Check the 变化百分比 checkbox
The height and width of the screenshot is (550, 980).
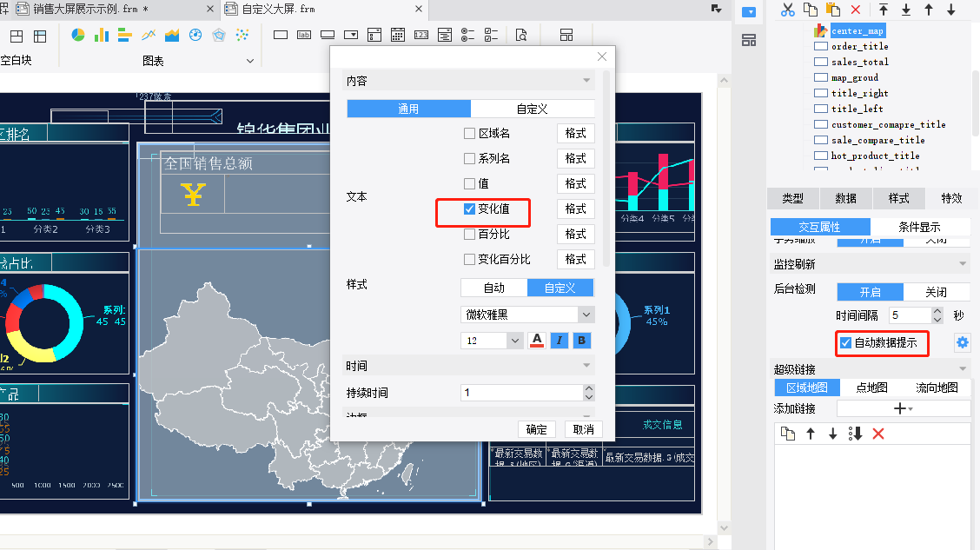pyautogui.click(x=469, y=260)
